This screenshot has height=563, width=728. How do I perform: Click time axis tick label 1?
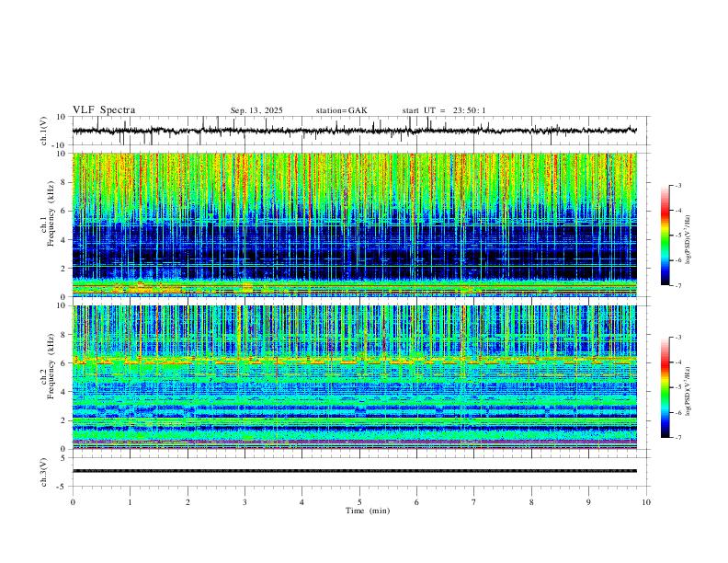pos(130,502)
